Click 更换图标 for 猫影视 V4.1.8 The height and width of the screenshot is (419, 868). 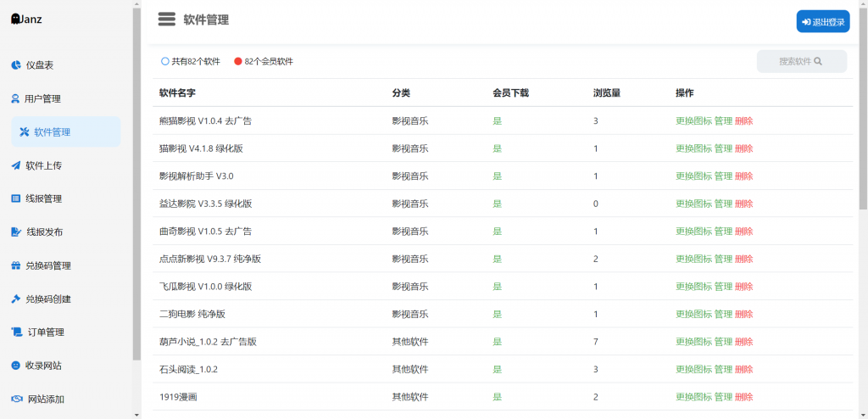[x=693, y=148]
